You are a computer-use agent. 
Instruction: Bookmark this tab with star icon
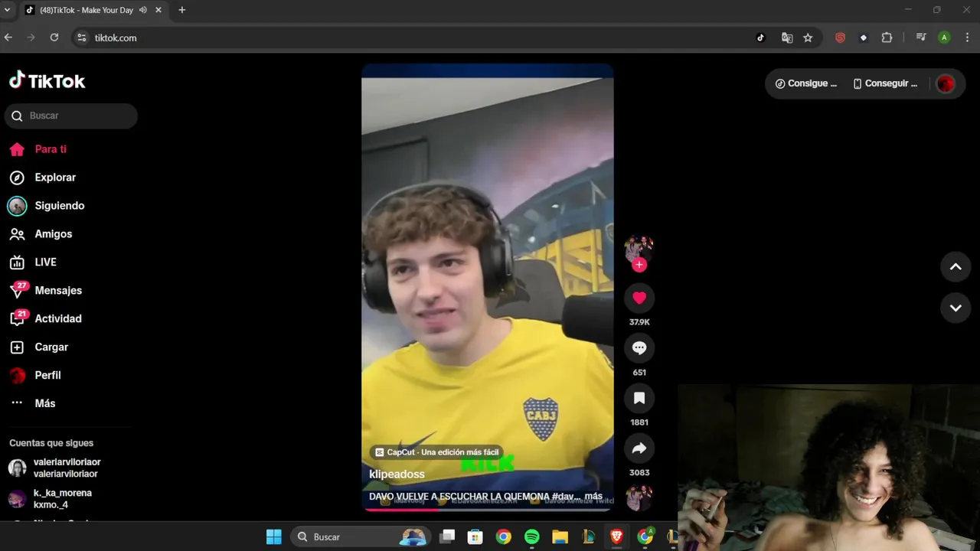[x=808, y=37]
